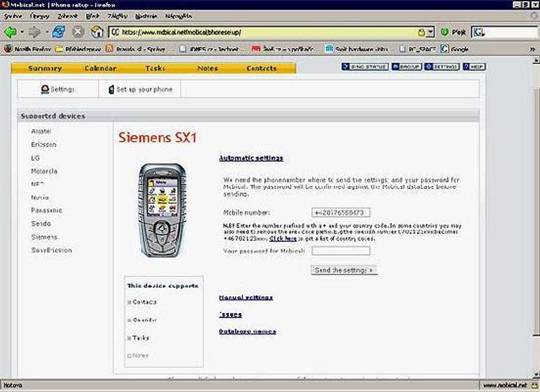This screenshot has width=540, height=392.
Task: Select LG in supported devices
Action: click(x=36, y=158)
